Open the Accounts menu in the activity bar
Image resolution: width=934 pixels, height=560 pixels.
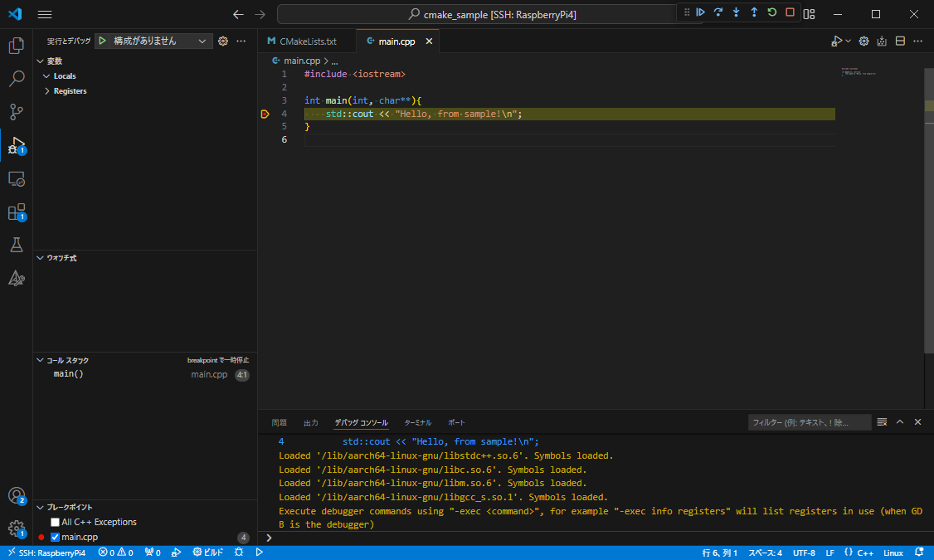(16, 495)
